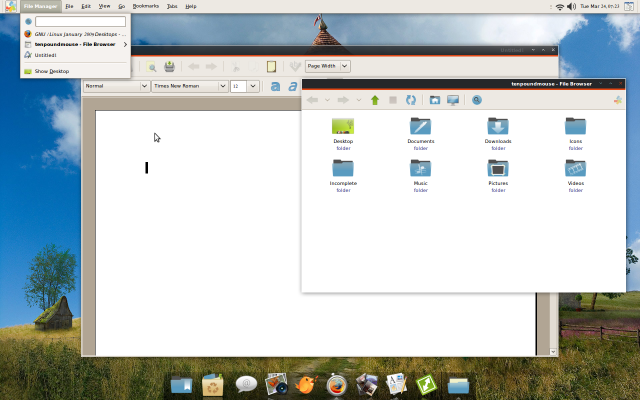Click the Stop loading icon in File Browser

tap(393, 100)
